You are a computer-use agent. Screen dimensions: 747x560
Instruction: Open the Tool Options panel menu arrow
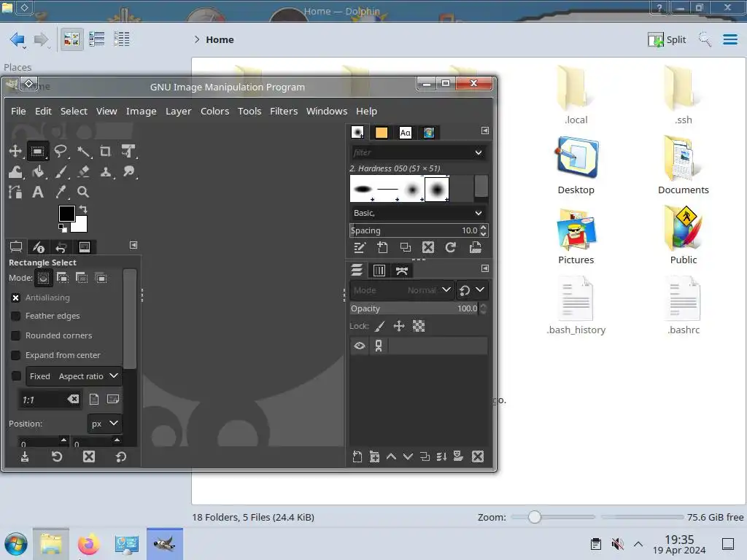click(x=133, y=245)
